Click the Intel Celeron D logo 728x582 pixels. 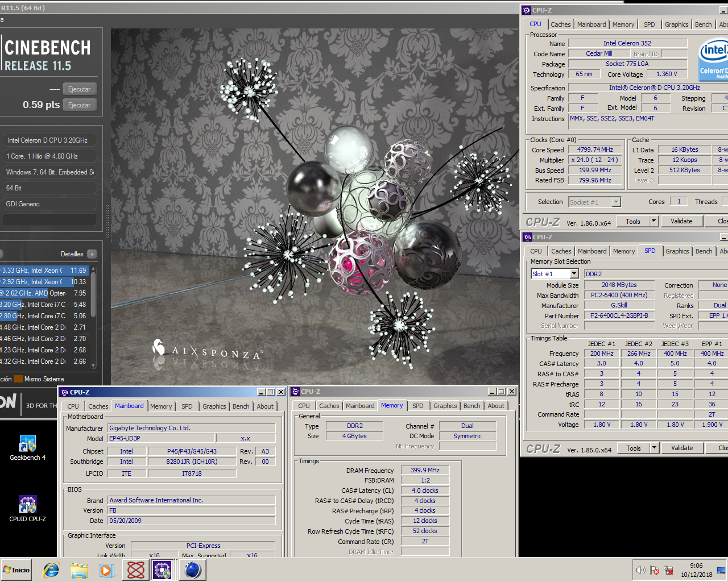tap(713, 61)
